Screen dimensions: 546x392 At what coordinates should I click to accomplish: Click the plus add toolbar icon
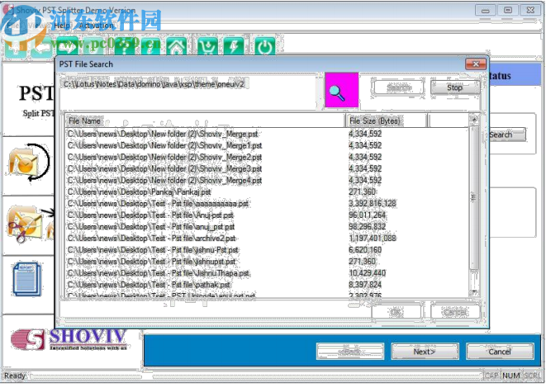click(16, 48)
